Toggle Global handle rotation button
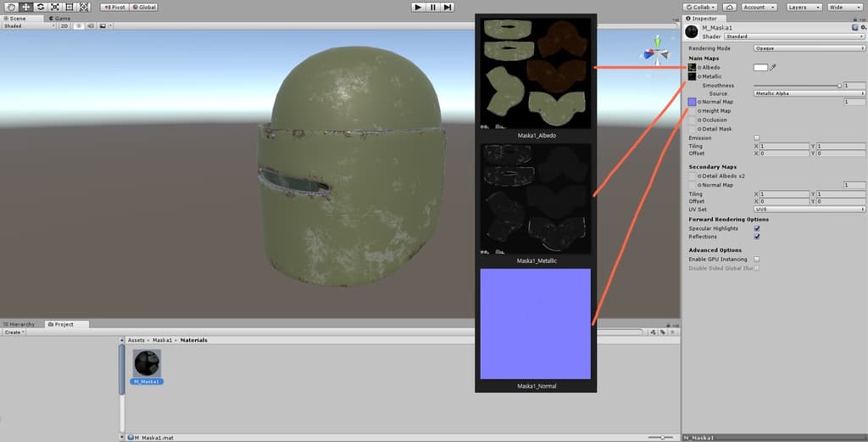 pos(144,7)
